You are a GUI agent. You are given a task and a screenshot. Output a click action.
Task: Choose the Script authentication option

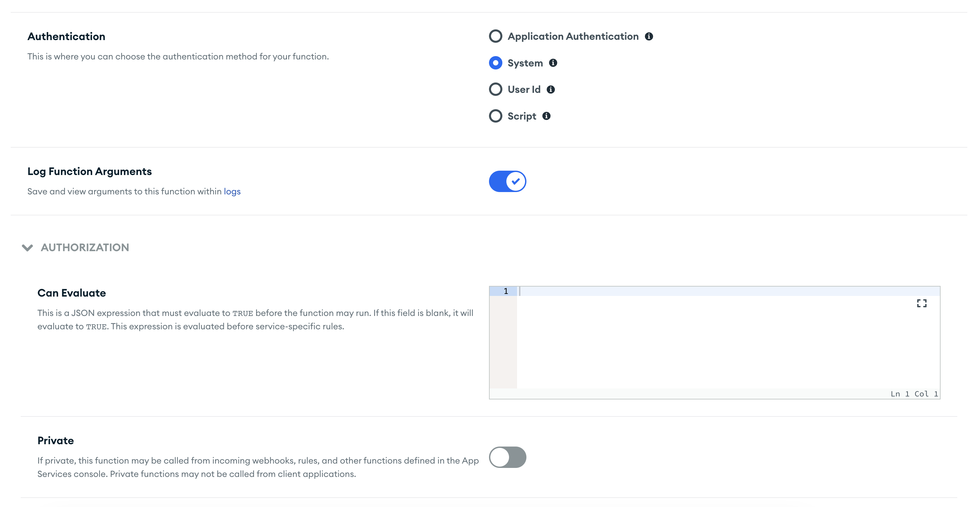pyautogui.click(x=495, y=116)
